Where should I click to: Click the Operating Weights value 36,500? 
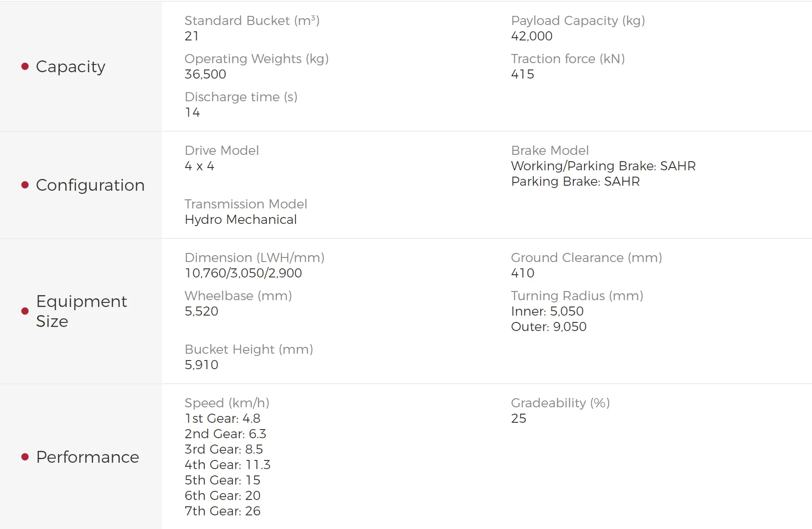[x=205, y=74]
